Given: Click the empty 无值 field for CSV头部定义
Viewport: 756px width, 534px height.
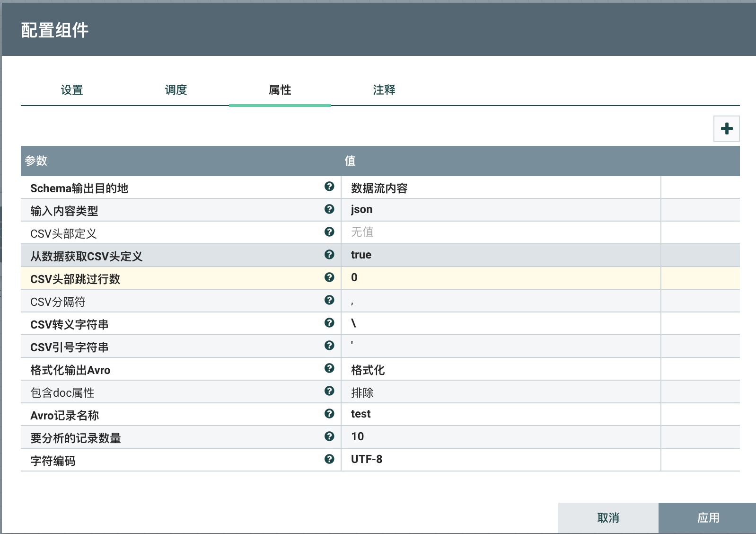Looking at the screenshot, I should coord(500,232).
